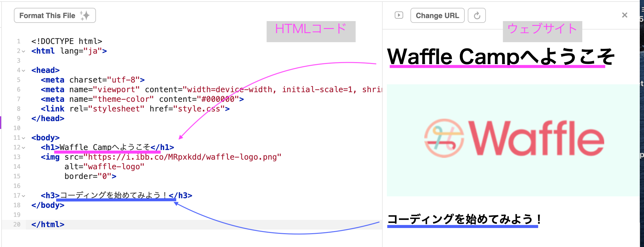Image resolution: width=644 pixels, height=247 pixels.
Task: Click the Waffle logo image in preview
Action: click(x=513, y=140)
